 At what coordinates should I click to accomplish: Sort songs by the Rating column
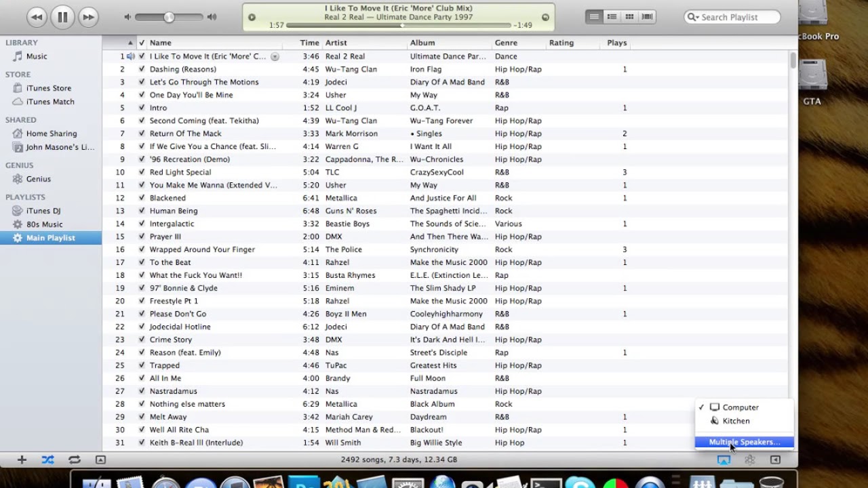pyautogui.click(x=561, y=43)
